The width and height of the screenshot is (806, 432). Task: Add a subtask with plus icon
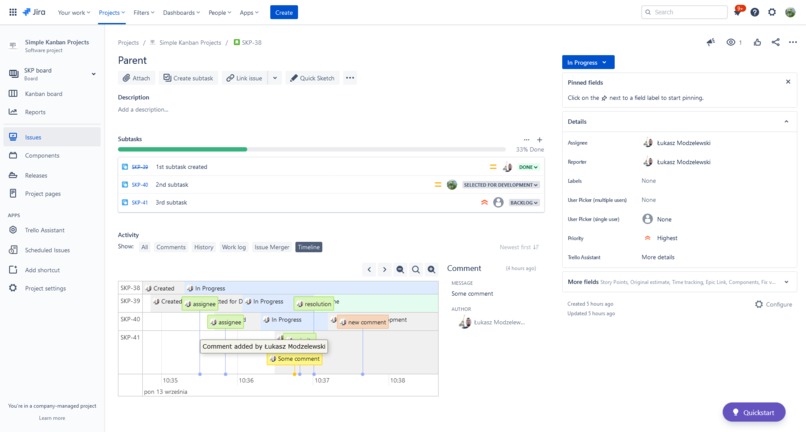coord(539,139)
